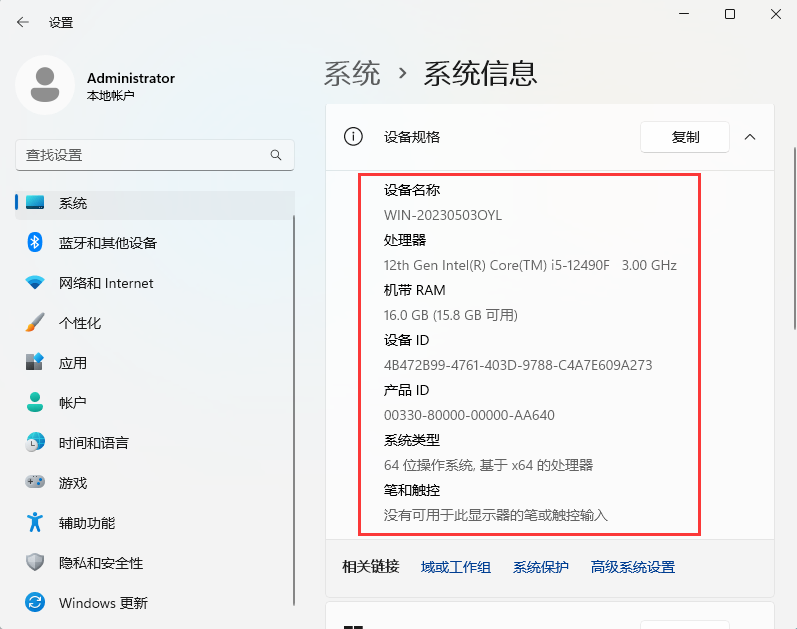
Task: Click the Bluetooth icon in sidebar
Action: pyautogui.click(x=35, y=242)
